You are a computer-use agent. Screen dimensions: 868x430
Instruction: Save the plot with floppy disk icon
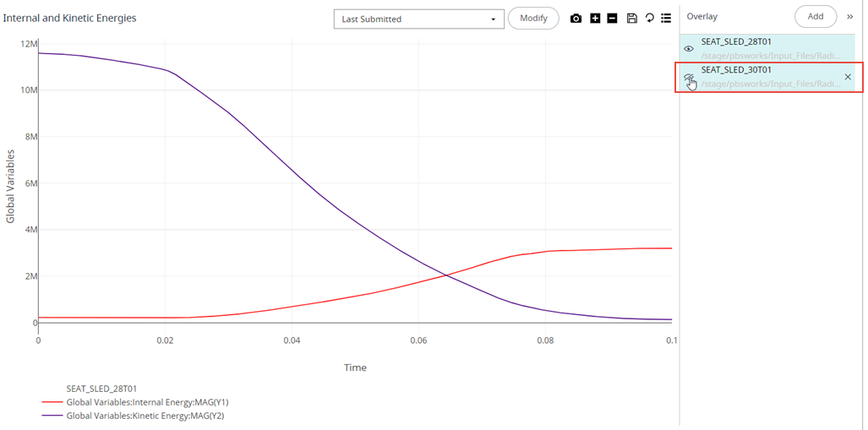(631, 19)
